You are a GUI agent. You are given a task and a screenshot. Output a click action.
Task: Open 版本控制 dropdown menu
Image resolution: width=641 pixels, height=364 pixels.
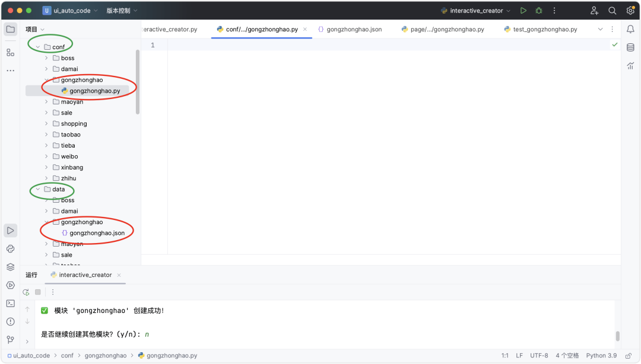tap(122, 11)
